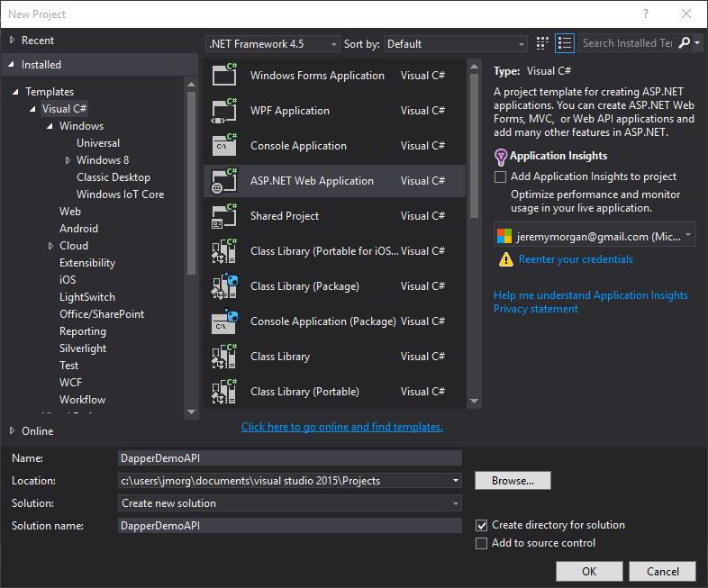The width and height of the screenshot is (708, 588).
Task: Click the template list scrollbar thumb
Action: [474, 146]
